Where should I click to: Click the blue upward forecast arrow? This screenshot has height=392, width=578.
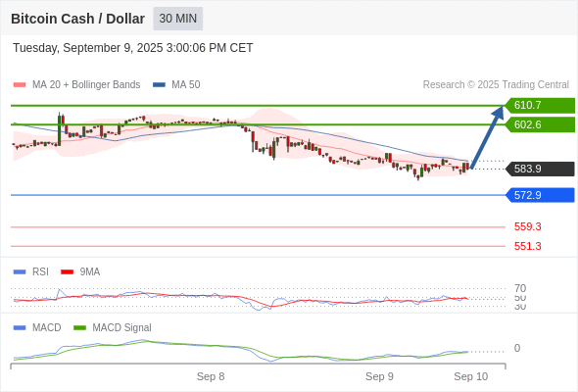[x=487, y=137]
